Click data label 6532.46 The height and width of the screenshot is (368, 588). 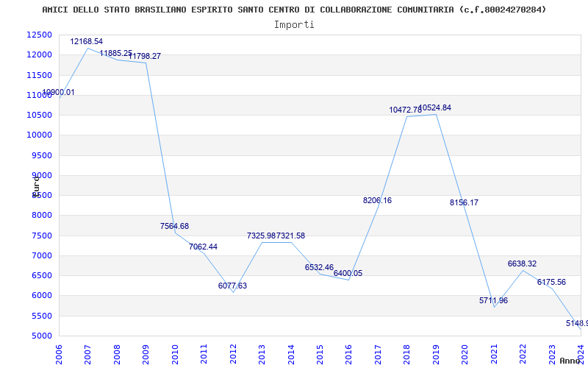(319, 267)
